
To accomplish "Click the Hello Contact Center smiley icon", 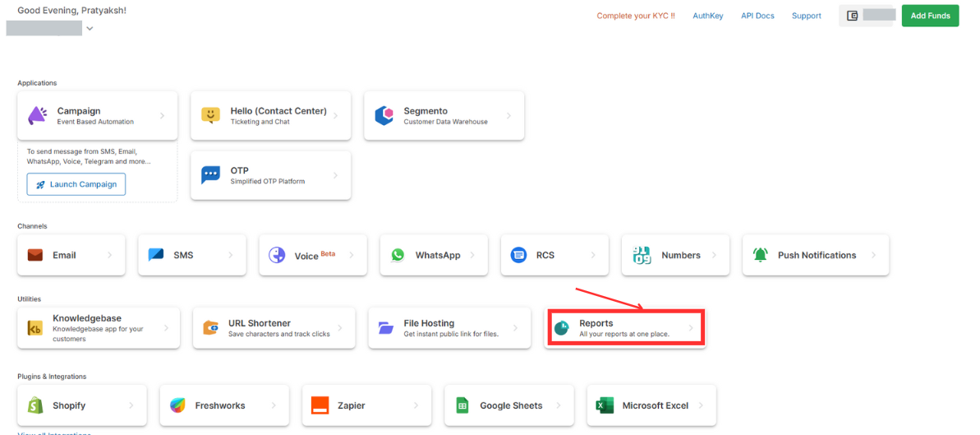I will pyautogui.click(x=210, y=115).
